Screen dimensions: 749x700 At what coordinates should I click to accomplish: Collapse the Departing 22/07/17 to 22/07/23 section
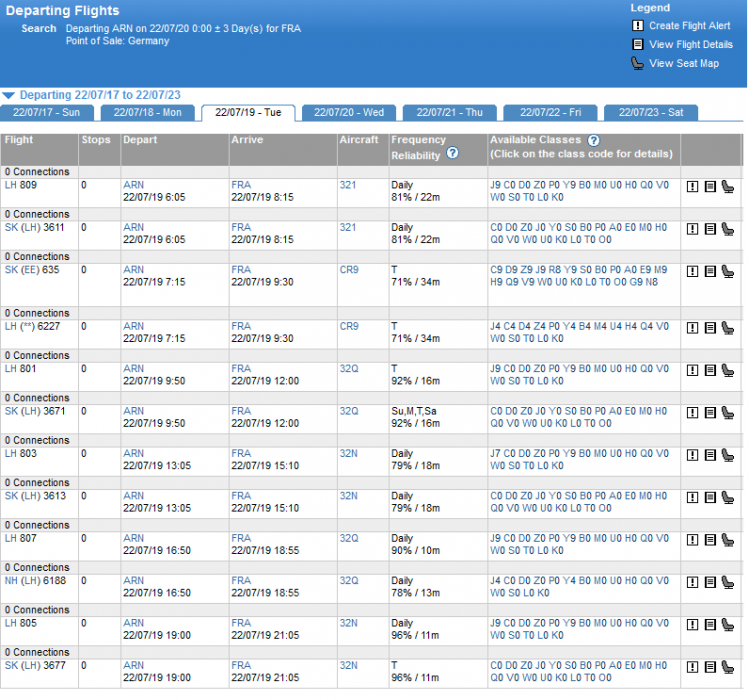(9, 95)
